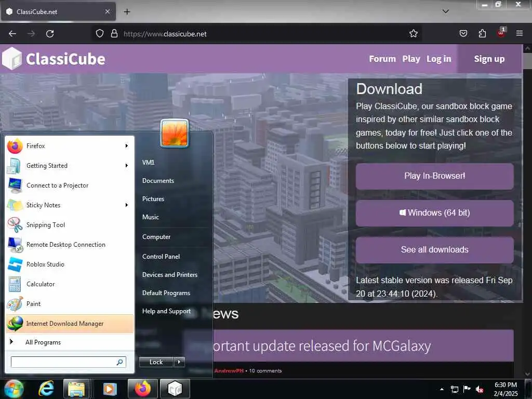This screenshot has height=399, width=532.
Task: Open Documents from Start menu
Action: (x=158, y=181)
